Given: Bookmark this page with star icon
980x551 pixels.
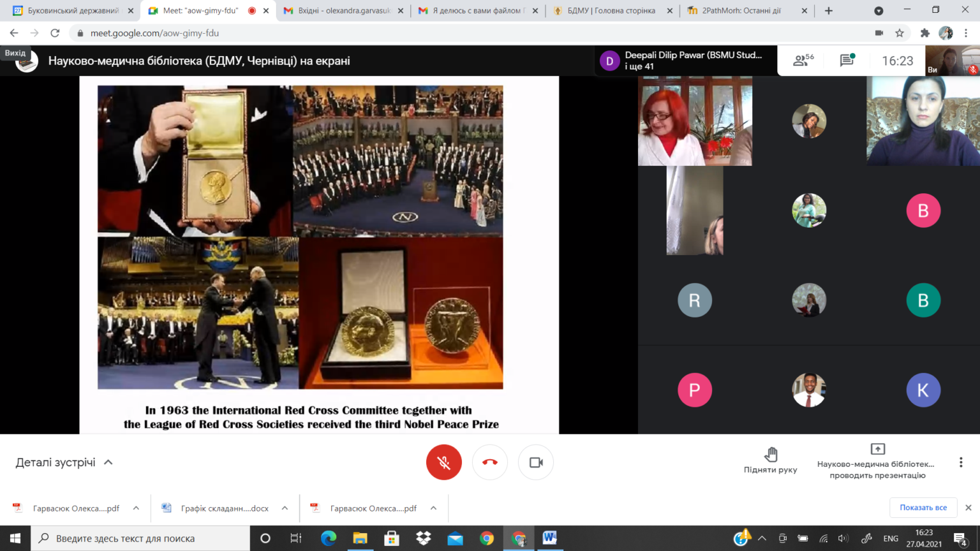Looking at the screenshot, I should tap(900, 33).
